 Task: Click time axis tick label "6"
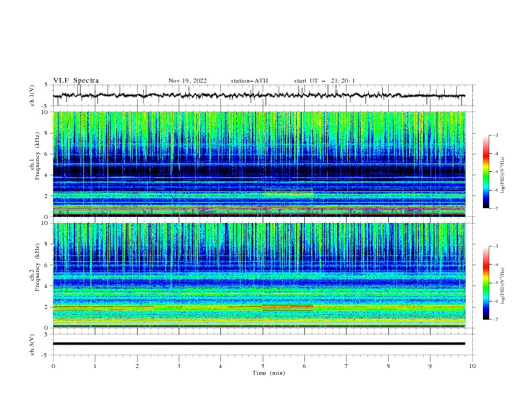pyautogui.click(x=304, y=366)
